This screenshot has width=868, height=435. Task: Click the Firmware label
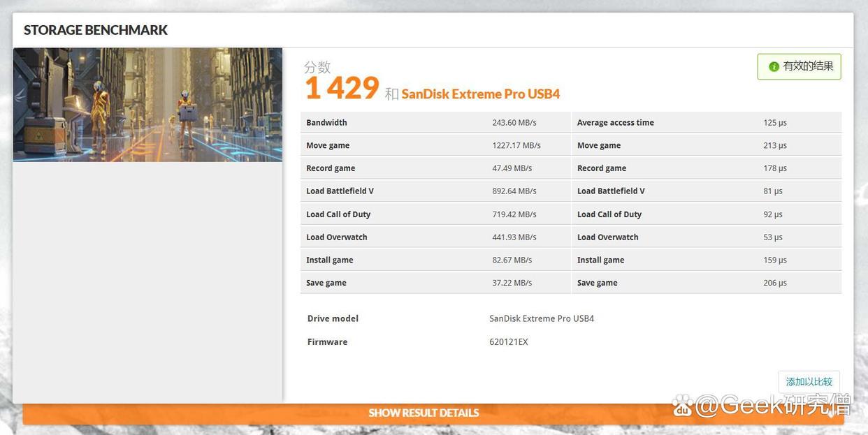[327, 342]
